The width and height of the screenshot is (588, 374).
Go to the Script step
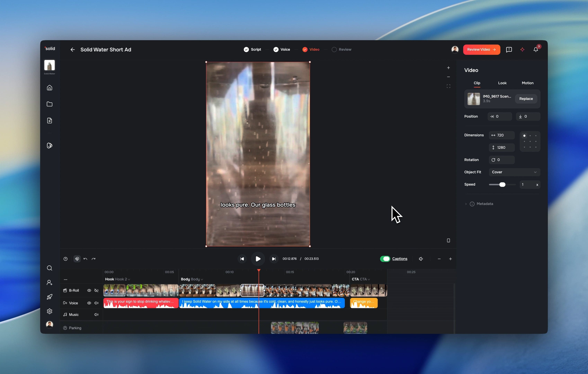[x=252, y=50]
